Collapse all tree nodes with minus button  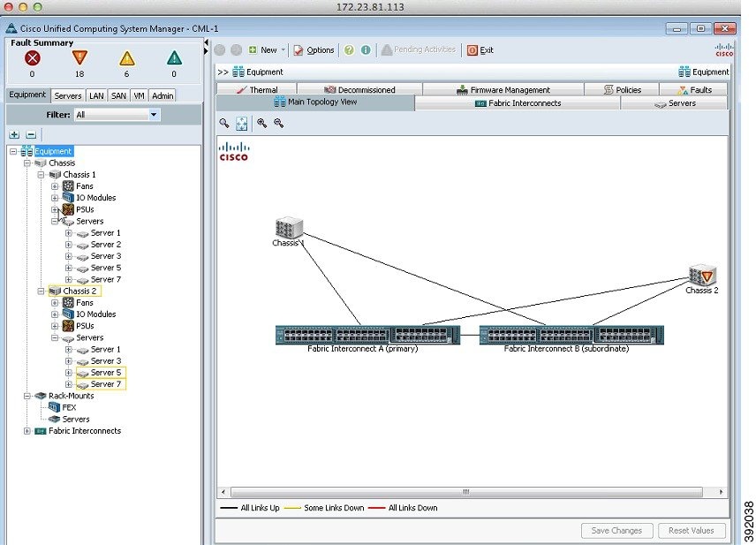(29, 134)
